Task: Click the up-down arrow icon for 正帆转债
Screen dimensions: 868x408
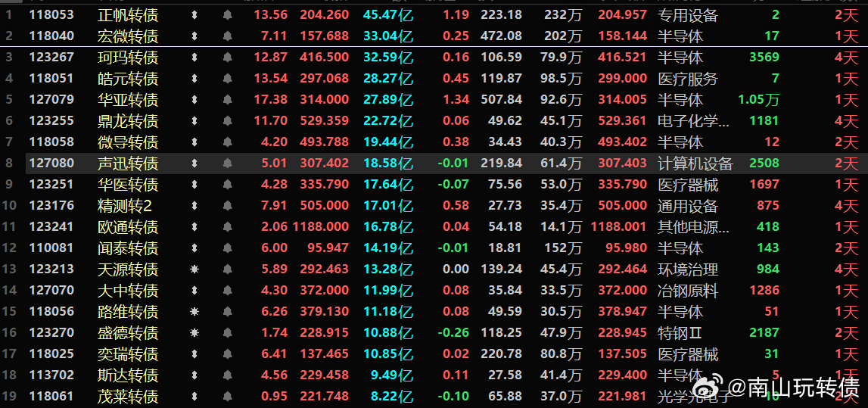Action: (194, 15)
